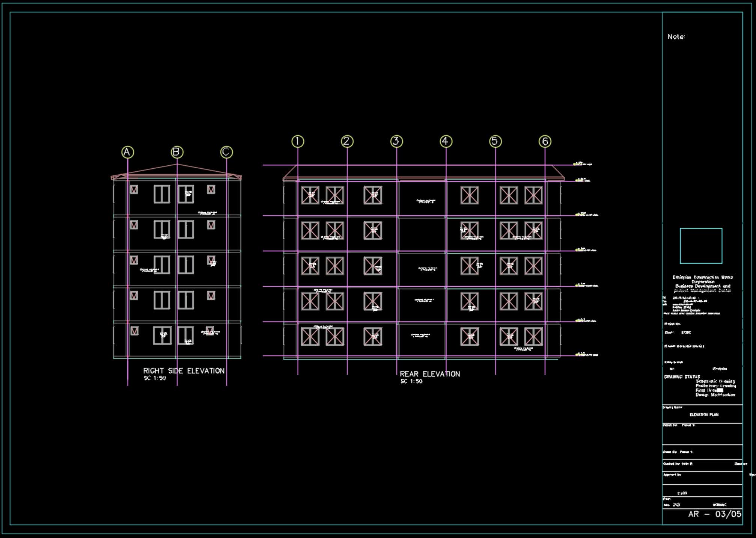Select the Note: label in title block

(676, 36)
